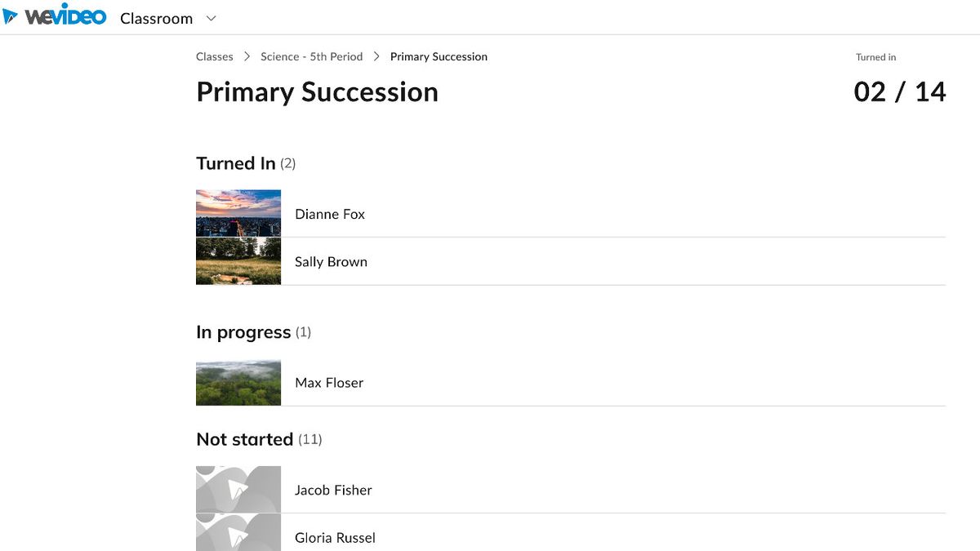
Task: Click the Turned In section heading
Action: 236,162
